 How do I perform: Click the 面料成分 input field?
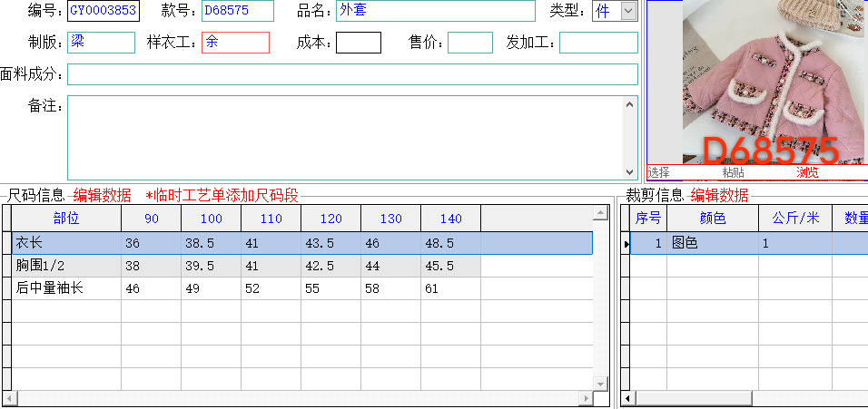[352, 74]
